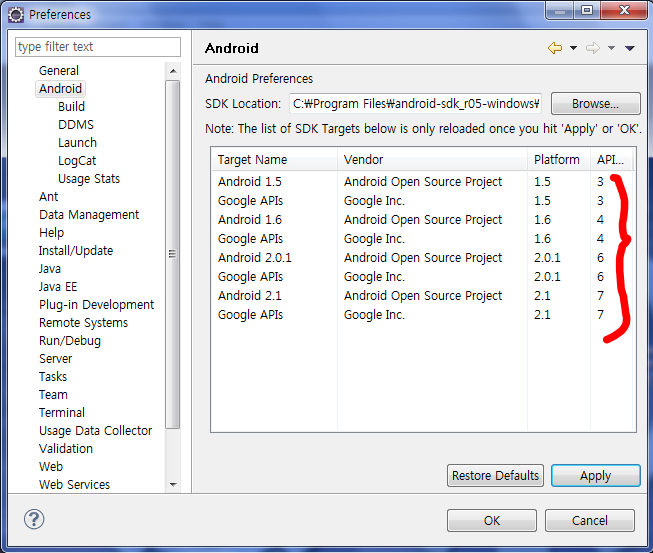Screen dimensions: 653x553
Task: Open the LogCat preferences page
Action: pos(77,161)
